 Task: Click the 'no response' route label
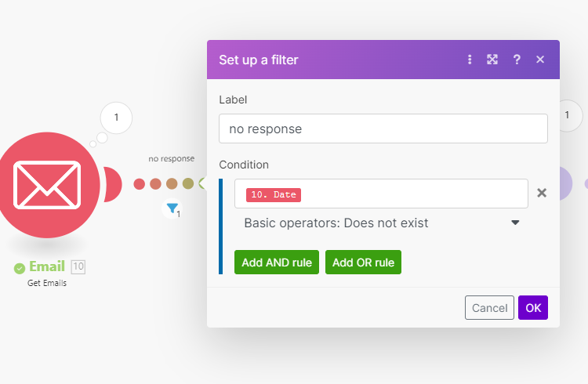[171, 158]
